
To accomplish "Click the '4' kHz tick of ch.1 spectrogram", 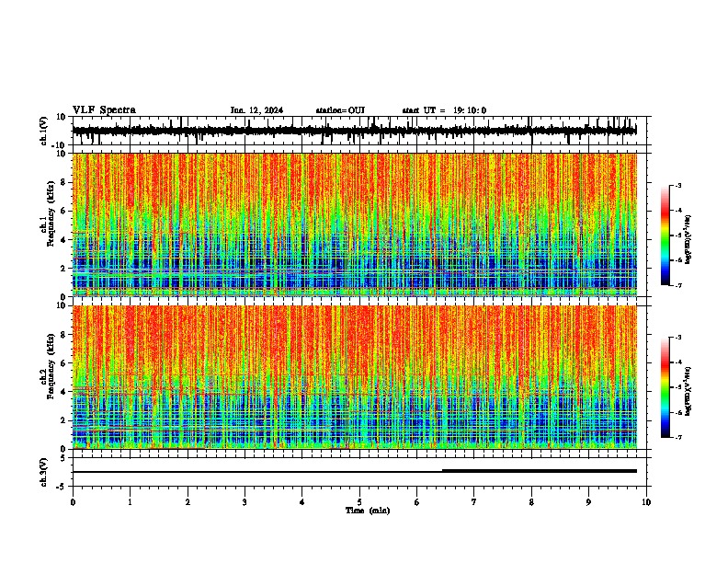I will (64, 240).
